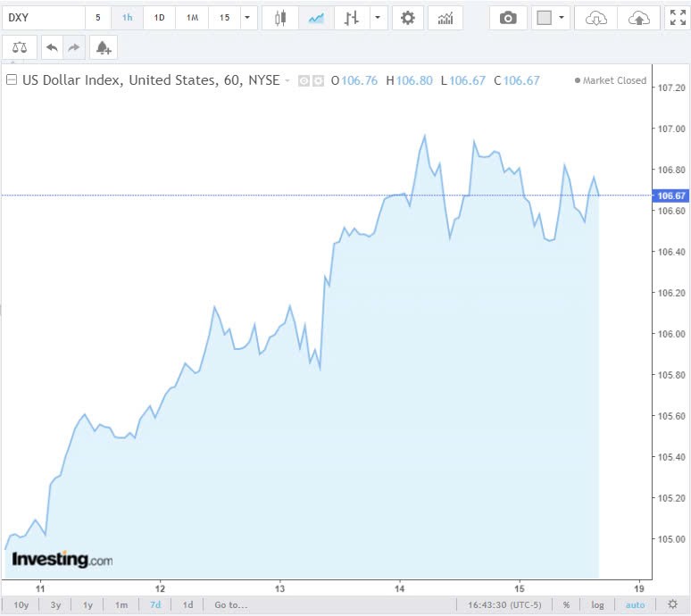This screenshot has width=691, height=616.
Task: Set date range to 10y
Action: point(21,605)
